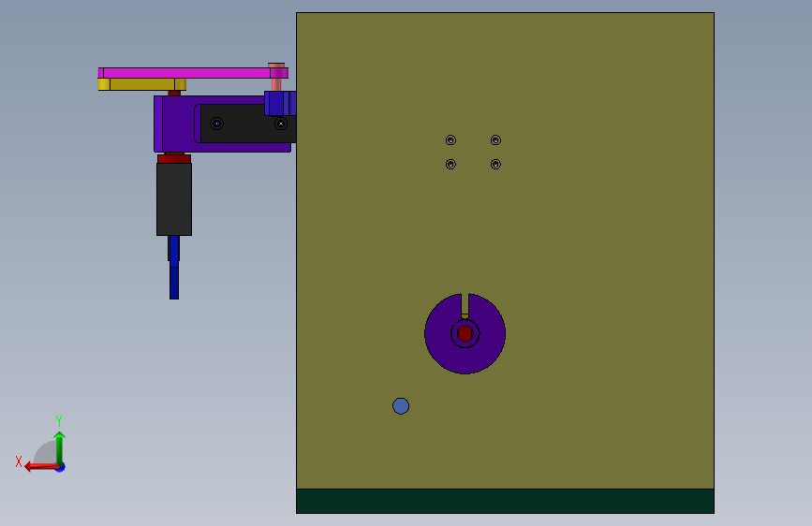Click left screw on the black plate
Viewport: 812px width, 526px height.
click(x=216, y=124)
